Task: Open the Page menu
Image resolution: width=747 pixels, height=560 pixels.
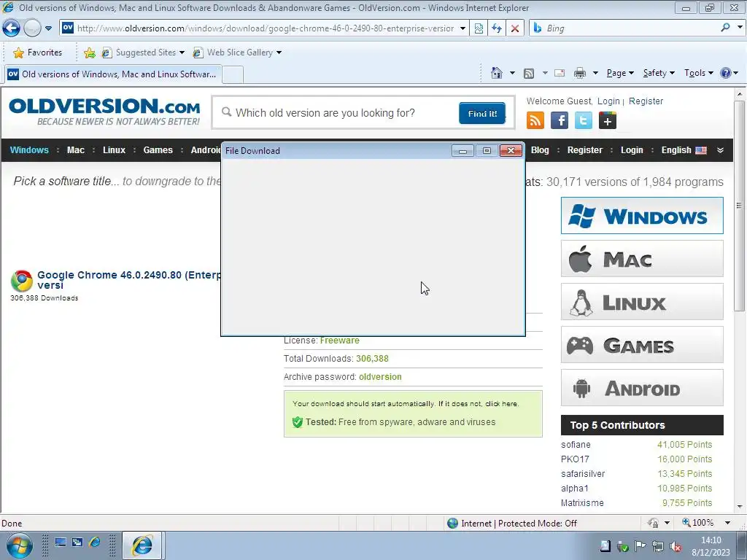Action: (620, 73)
